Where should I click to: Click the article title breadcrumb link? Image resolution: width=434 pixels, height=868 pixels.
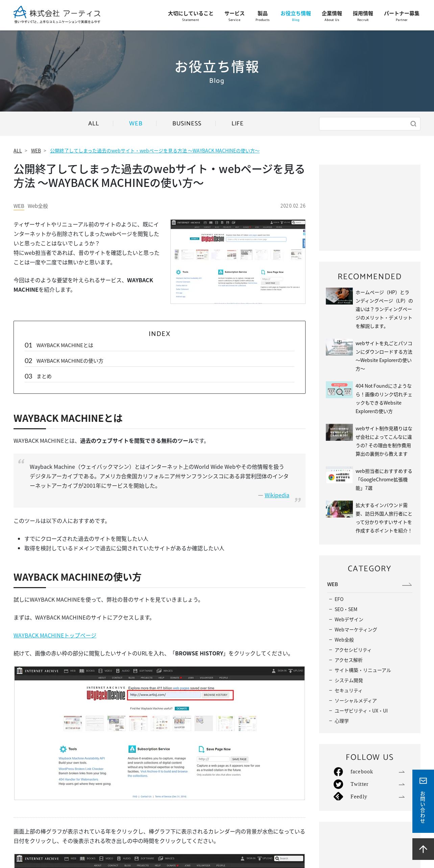[x=155, y=151]
